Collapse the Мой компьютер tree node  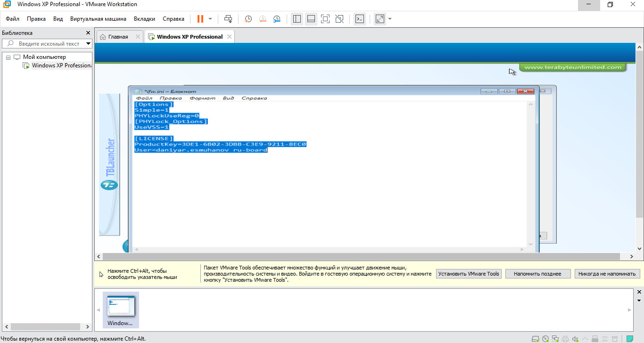(8, 57)
